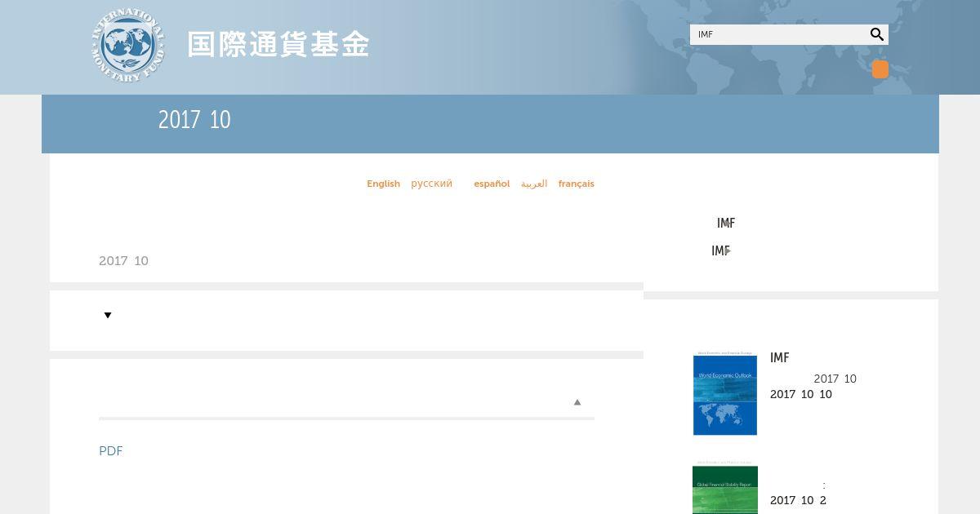Image resolution: width=980 pixels, height=514 pixels.
Task: Switch language to русский
Action: click(x=431, y=184)
